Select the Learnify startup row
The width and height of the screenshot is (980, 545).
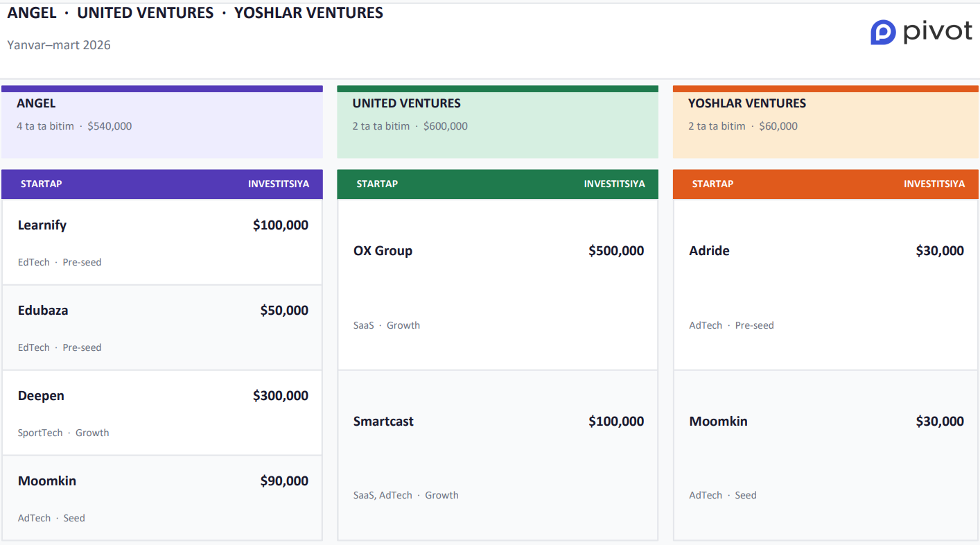tap(161, 242)
